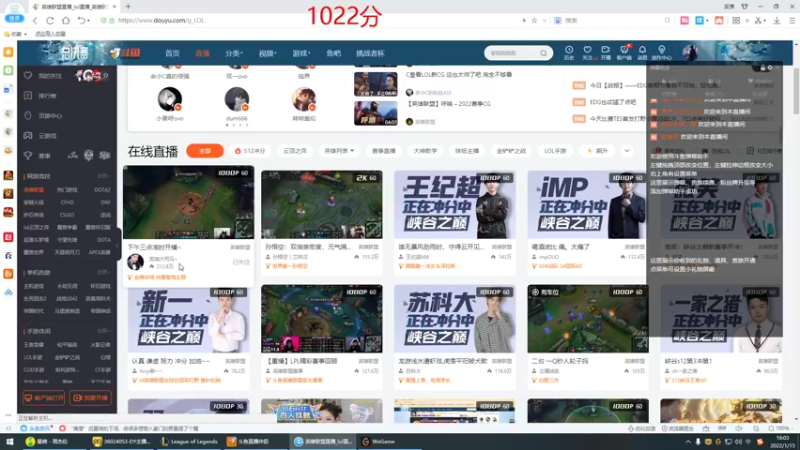Viewport: 800px width, 450px height.
Task: Open the 历史 history clock icon
Action: (568, 52)
